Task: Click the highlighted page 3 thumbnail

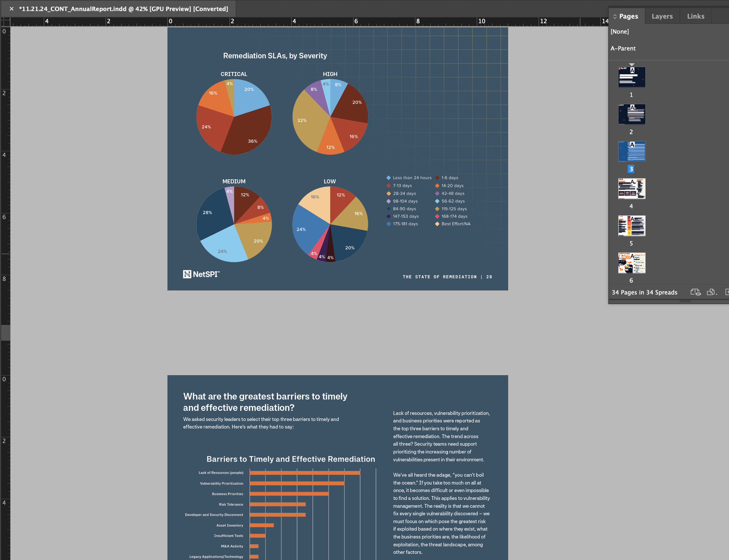Action: coord(631,151)
